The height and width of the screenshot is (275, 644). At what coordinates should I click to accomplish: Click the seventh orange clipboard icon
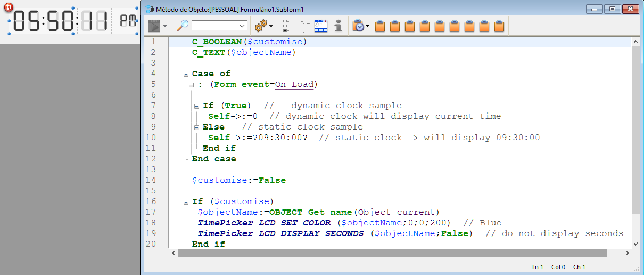tap(469, 26)
